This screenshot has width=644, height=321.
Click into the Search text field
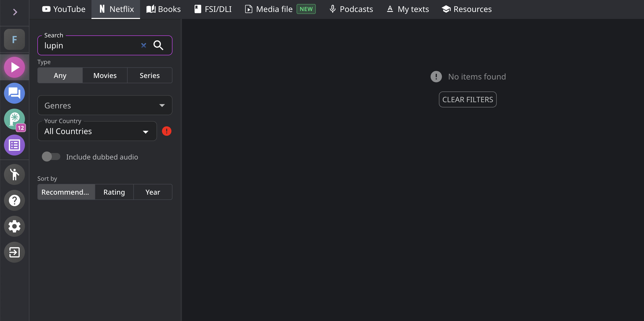click(x=90, y=46)
